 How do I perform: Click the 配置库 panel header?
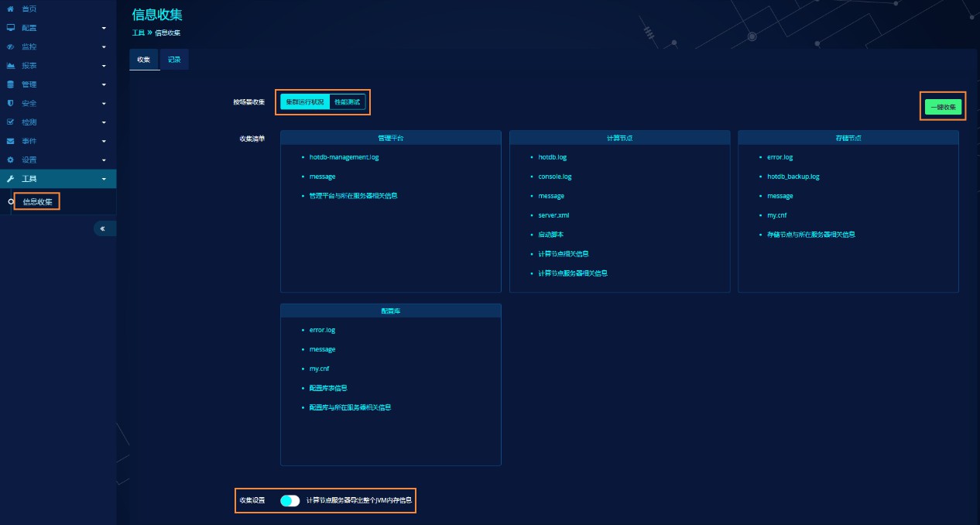(x=391, y=311)
